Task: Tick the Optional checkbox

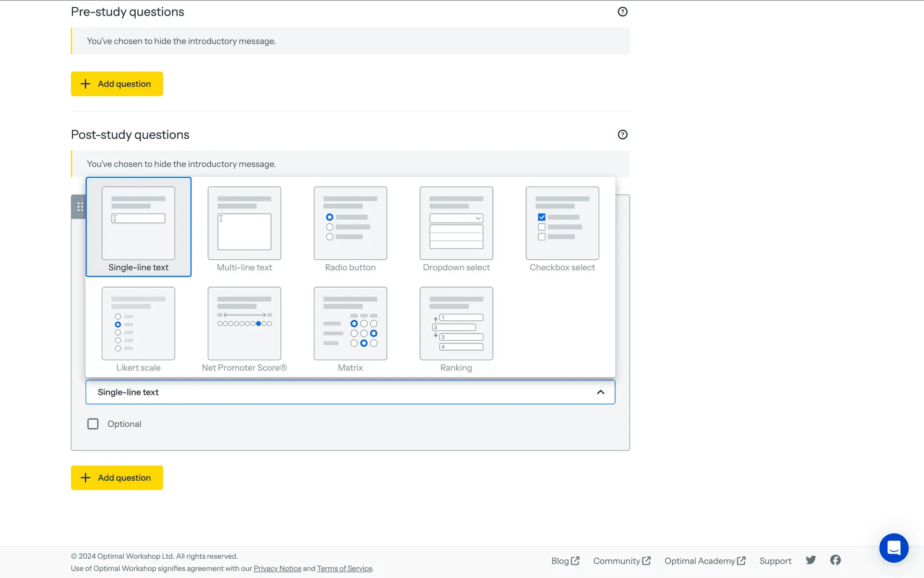Action: 93,424
